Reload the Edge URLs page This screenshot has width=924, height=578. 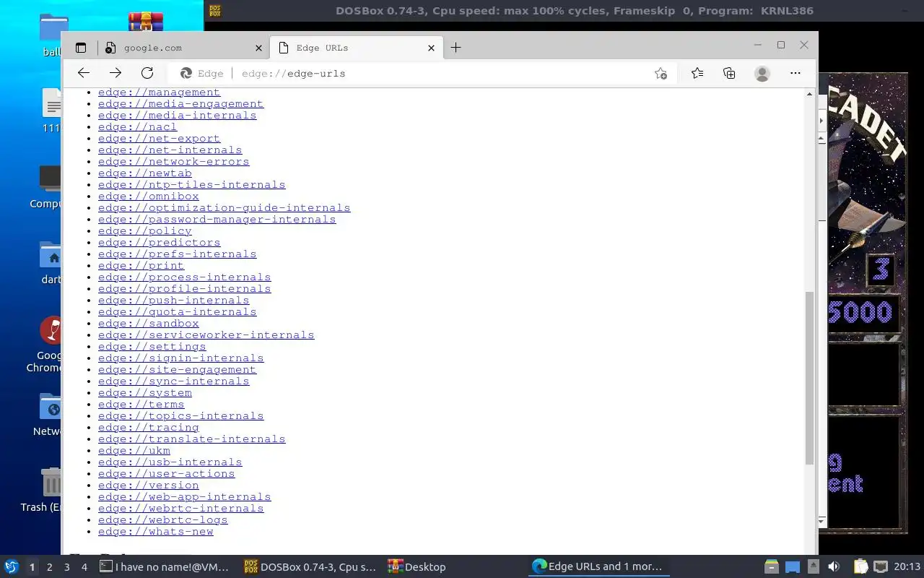(147, 73)
